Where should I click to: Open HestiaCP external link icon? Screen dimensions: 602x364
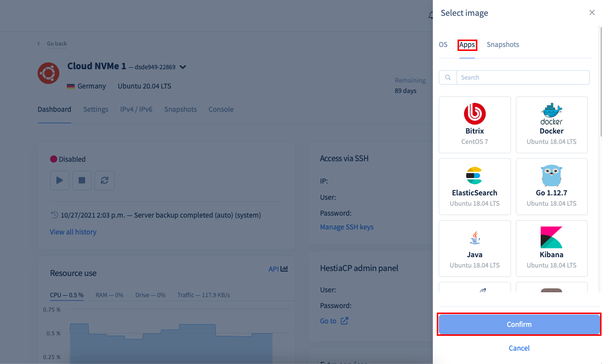344,321
